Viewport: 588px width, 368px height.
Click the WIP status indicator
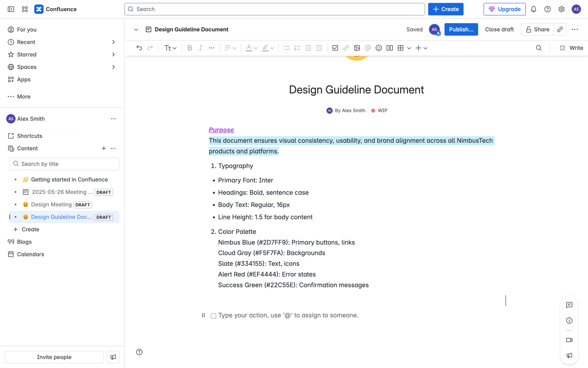coord(379,110)
